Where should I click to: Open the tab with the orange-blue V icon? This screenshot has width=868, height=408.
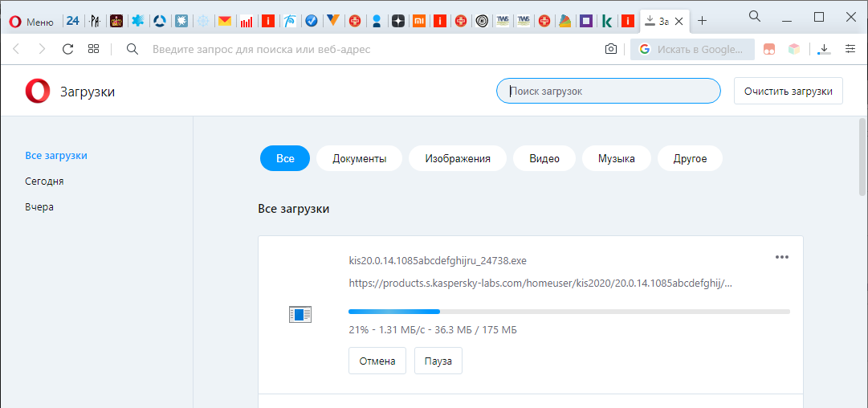click(x=332, y=21)
